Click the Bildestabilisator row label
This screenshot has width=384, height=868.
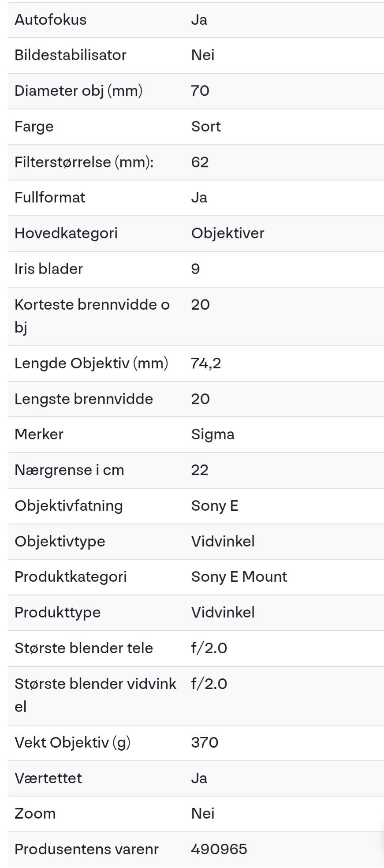click(71, 55)
